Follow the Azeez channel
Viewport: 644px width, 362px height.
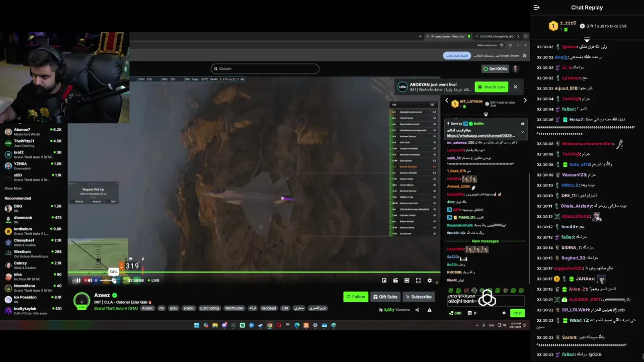pyautogui.click(x=356, y=297)
